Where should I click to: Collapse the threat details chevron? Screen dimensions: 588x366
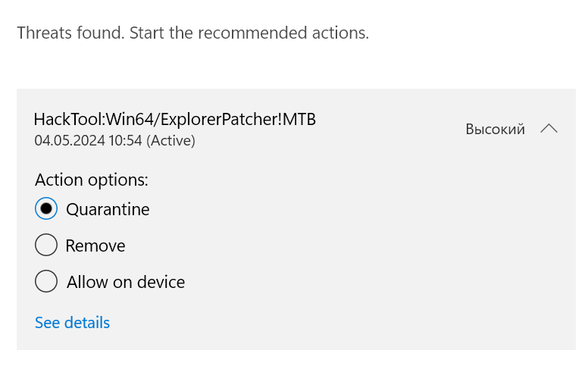[549, 129]
